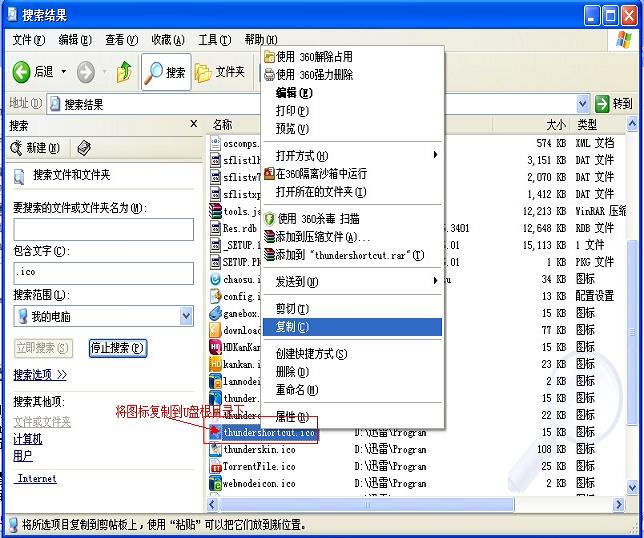The image size is (644, 538).
Task: Click the 搜索选项 >> link
Action: point(40,375)
